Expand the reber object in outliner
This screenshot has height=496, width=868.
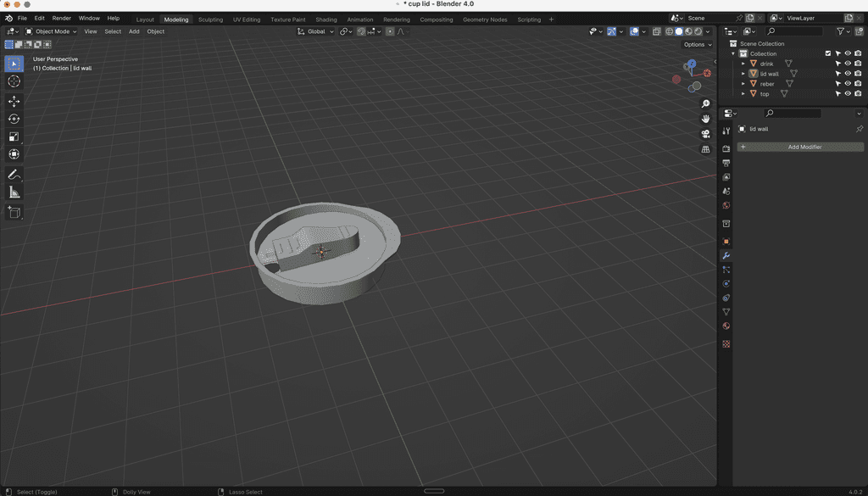[743, 84]
